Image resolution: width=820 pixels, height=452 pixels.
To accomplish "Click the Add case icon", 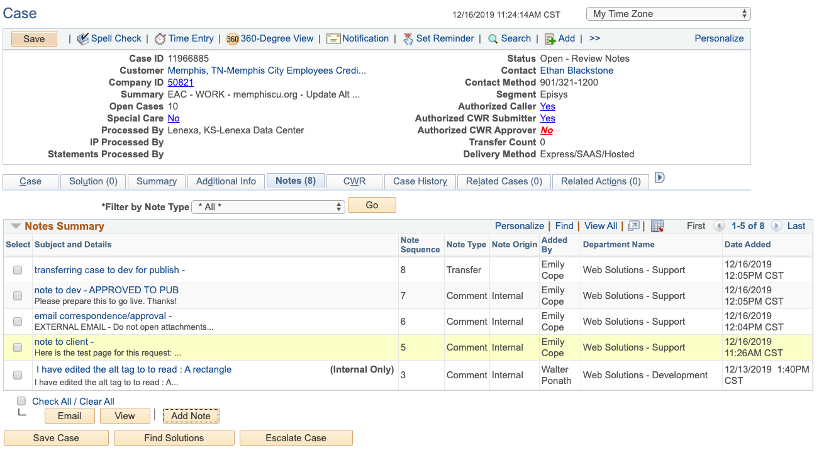I will (x=551, y=39).
